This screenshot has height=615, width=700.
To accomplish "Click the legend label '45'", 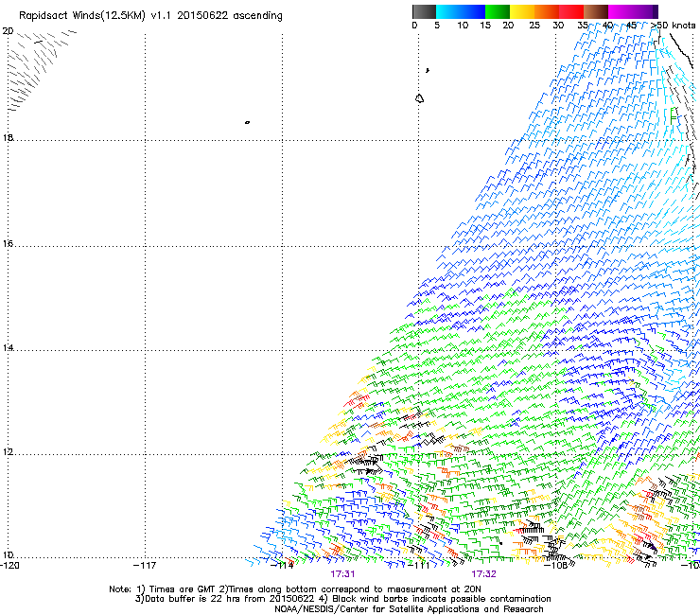I will pyautogui.click(x=632, y=26).
